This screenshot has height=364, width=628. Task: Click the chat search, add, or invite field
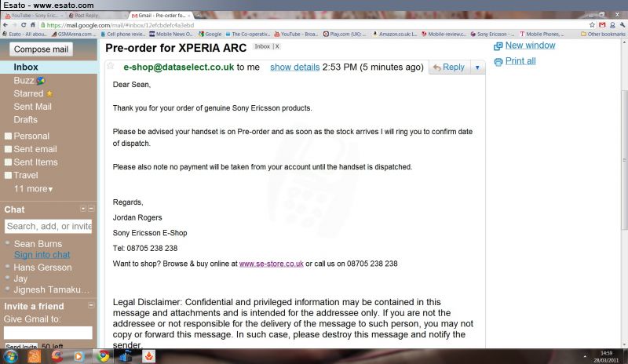click(48, 226)
